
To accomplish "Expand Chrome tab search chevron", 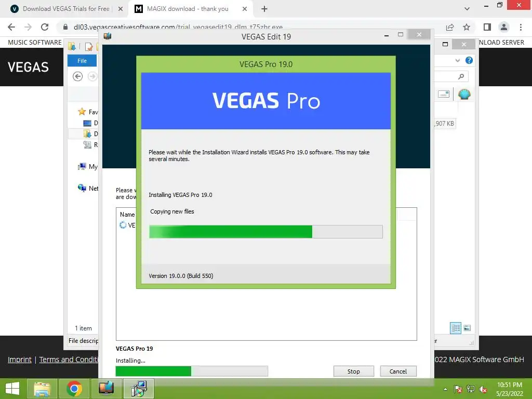I will pyautogui.click(x=467, y=9).
